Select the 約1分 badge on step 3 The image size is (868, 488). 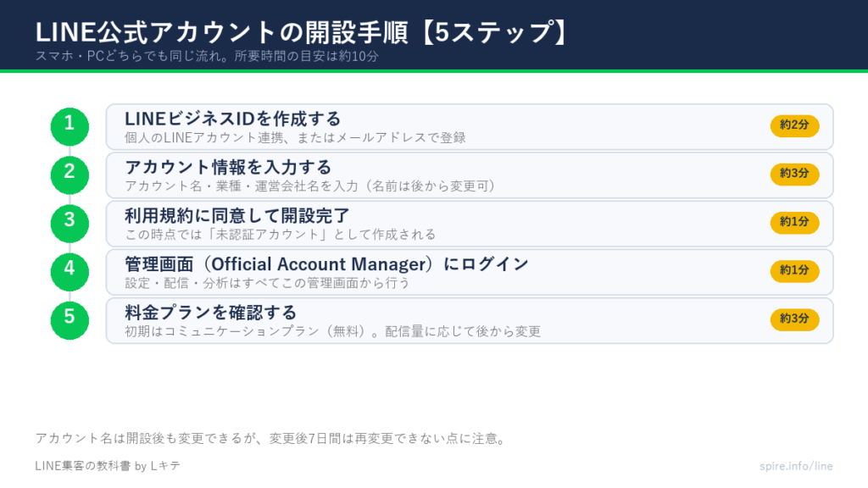tap(794, 223)
